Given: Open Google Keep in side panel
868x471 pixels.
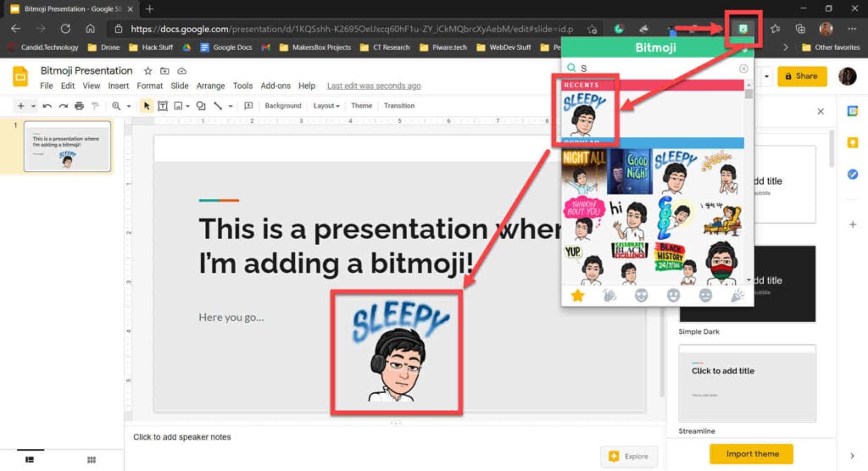Looking at the screenshot, I should tap(853, 143).
